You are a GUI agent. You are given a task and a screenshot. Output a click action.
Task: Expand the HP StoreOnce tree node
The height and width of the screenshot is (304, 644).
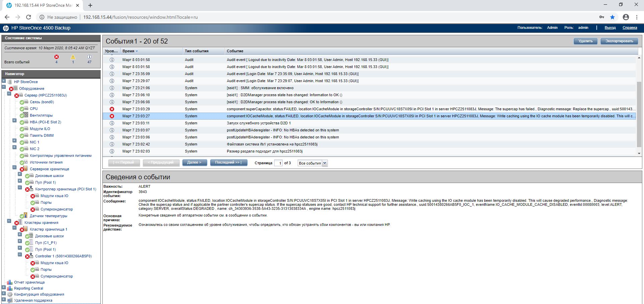pos(4,81)
